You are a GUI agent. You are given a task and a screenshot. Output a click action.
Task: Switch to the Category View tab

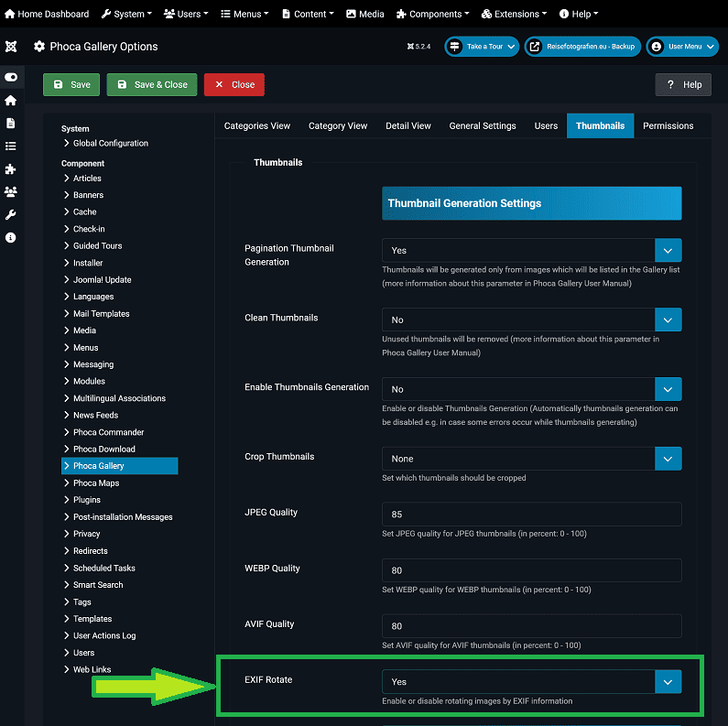(337, 126)
